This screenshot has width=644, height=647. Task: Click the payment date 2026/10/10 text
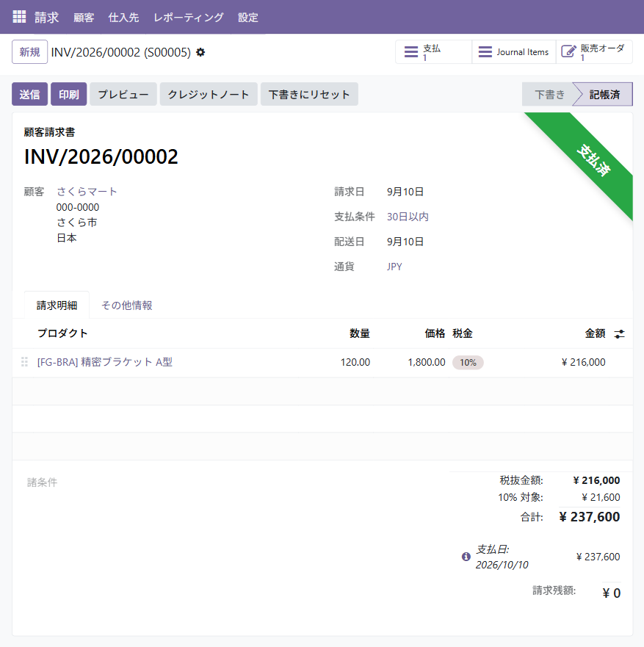[502, 565]
